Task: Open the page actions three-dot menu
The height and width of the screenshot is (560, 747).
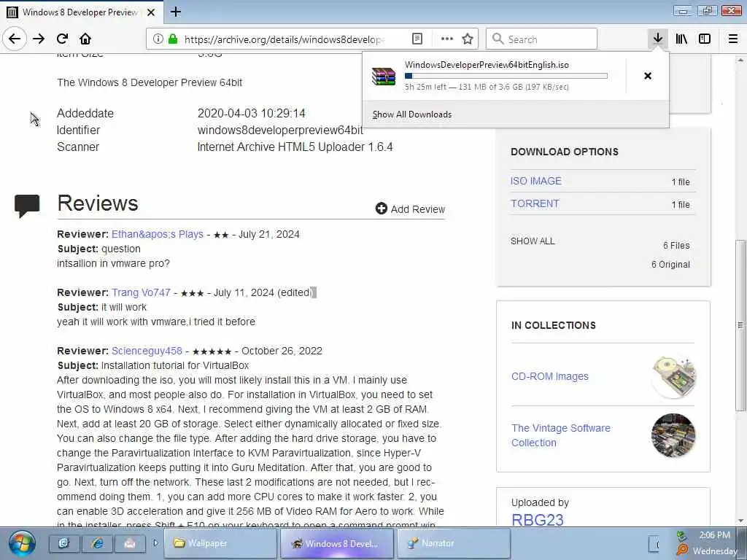Action: point(447,39)
